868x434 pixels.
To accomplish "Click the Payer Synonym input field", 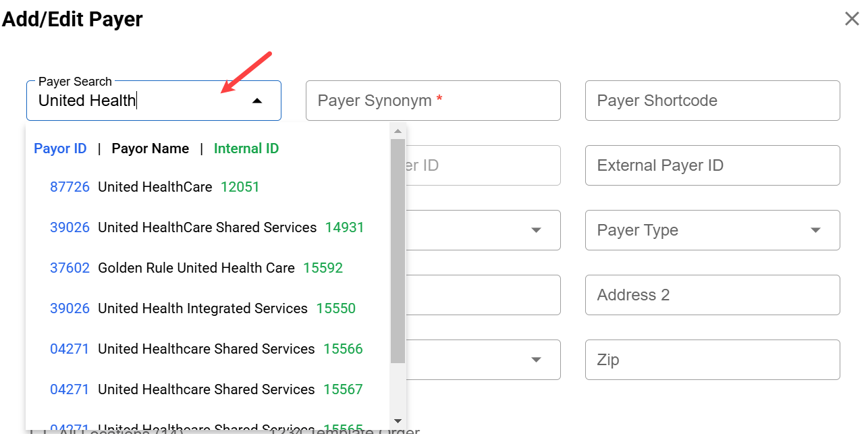I will click(x=433, y=101).
